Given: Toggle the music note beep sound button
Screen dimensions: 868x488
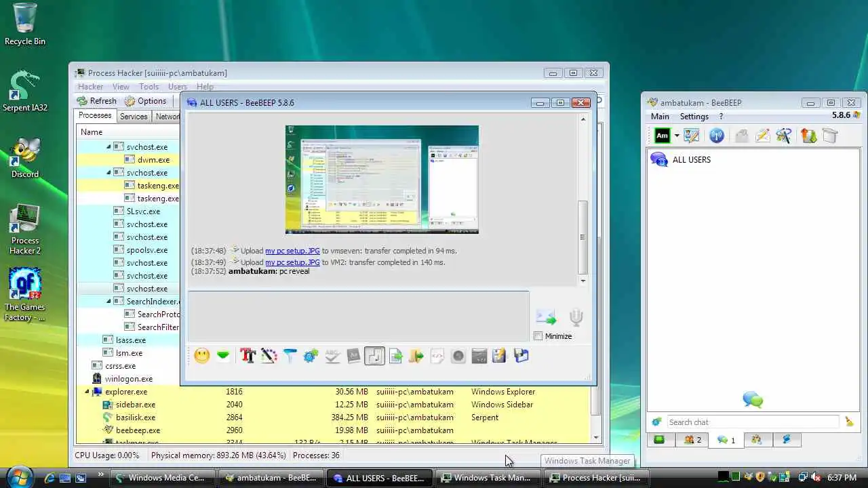Looking at the screenshot, I should tap(374, 356).
